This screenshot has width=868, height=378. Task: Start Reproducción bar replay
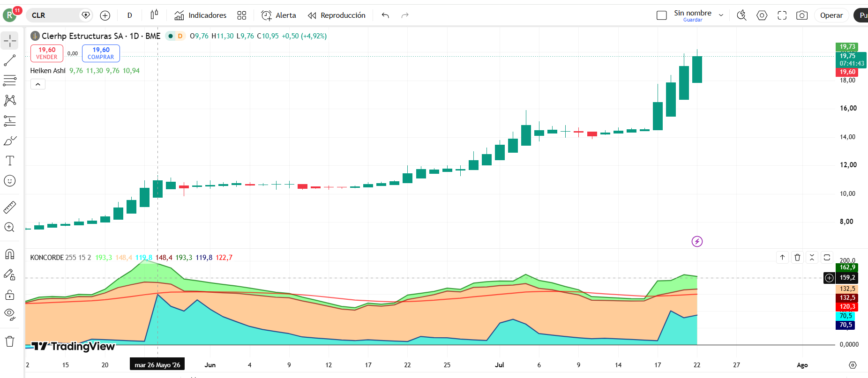337,15
